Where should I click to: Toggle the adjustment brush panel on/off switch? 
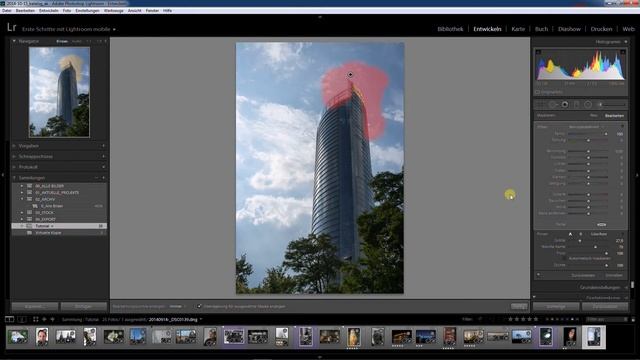click(539, 275)
